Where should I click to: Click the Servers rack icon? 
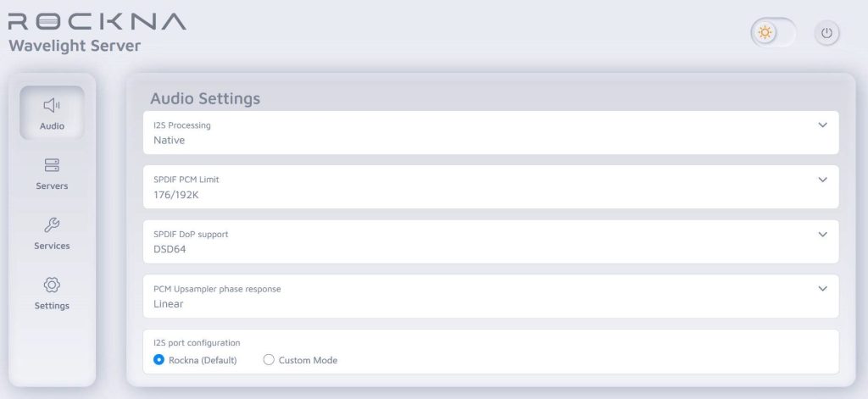pyautogui.click(x=52, y=165)
